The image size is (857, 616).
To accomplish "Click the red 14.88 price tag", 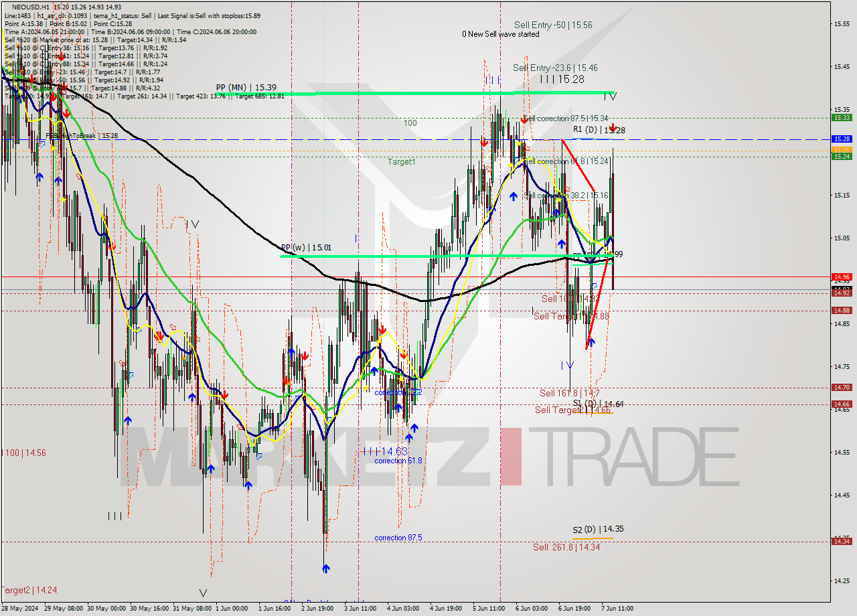I will [x=842, y=310].
